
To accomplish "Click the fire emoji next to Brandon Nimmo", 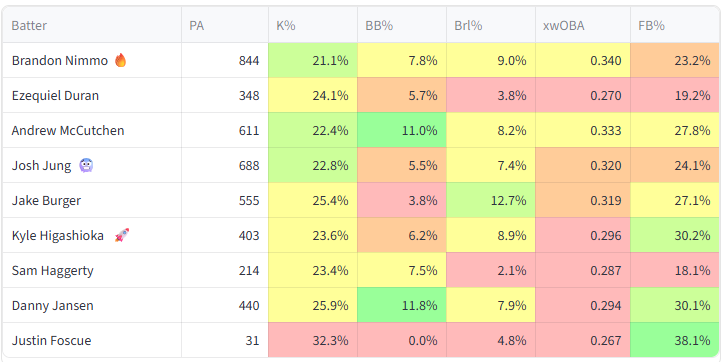I will coord(120,60).
